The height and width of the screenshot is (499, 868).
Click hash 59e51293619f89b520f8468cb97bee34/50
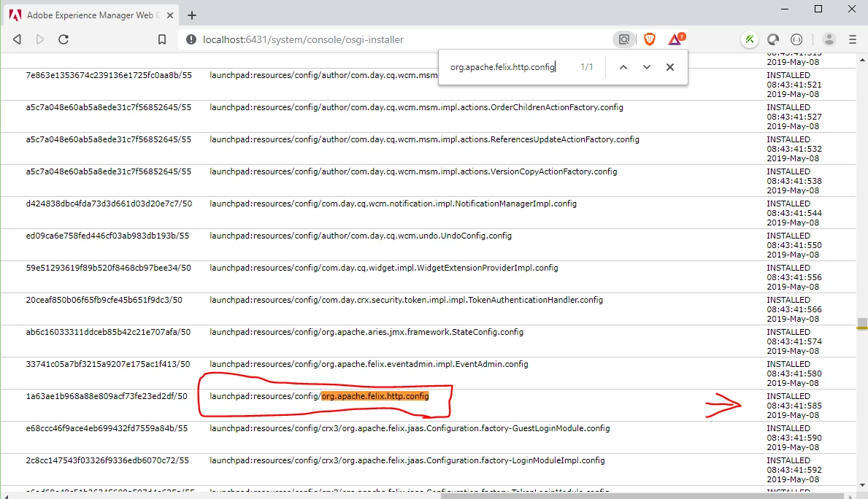(x=108, y=268)
